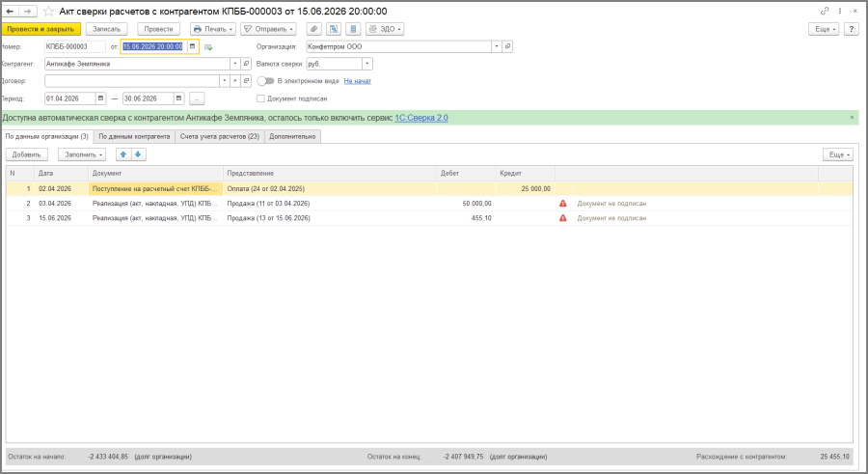Open the document structure icon beside the paperclip
The image size is (868, 474).
point(334,29)
